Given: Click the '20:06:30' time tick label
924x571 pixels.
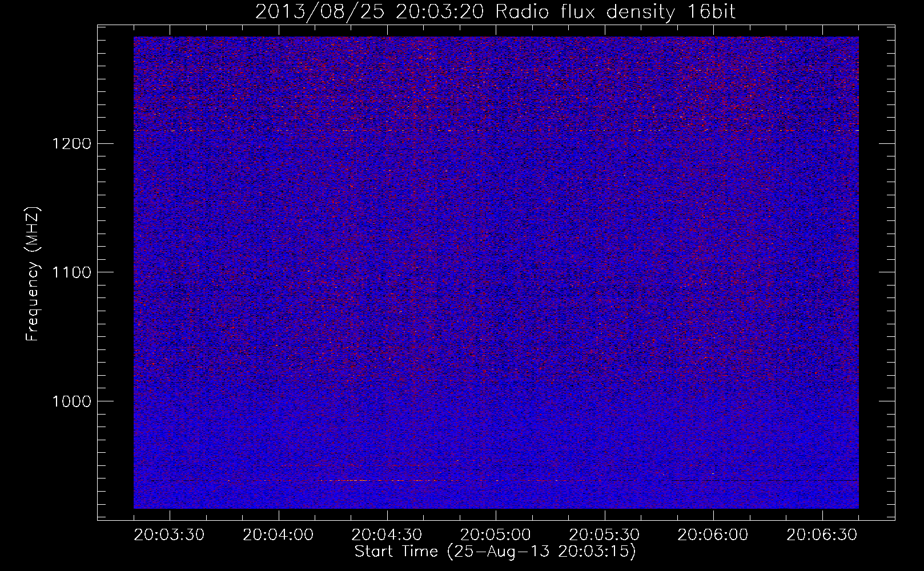Looking at the screenshot, I should [x=822, y=534].
